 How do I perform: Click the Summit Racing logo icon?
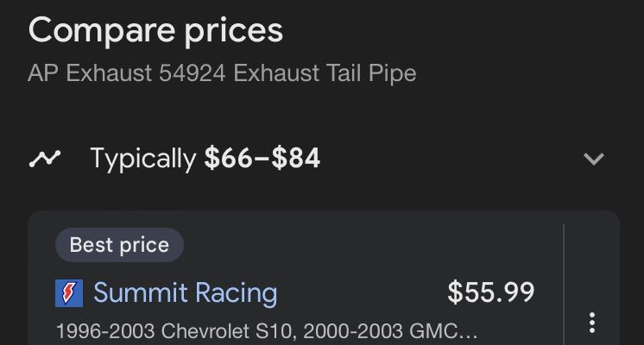coord(68,293)
